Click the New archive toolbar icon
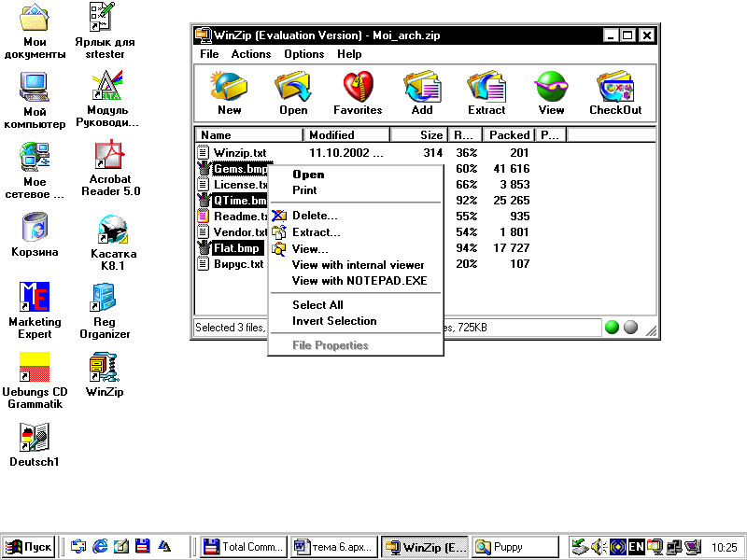747x560 pixels. 229,92
